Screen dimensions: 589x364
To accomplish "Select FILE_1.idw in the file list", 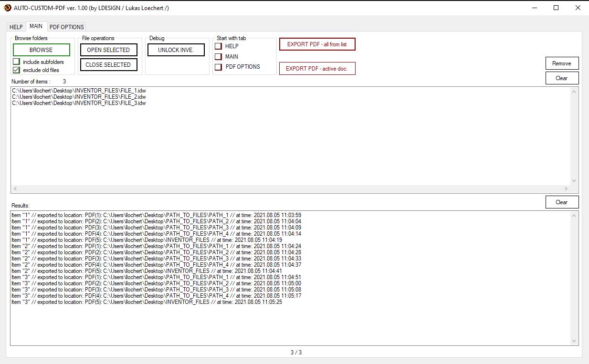I will click(79, 91).
